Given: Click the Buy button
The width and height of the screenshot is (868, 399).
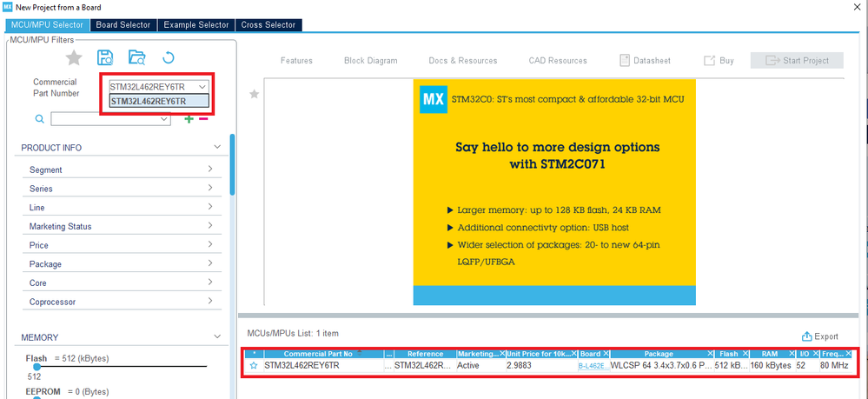Looking at the screenshot, I should [719, 60].
